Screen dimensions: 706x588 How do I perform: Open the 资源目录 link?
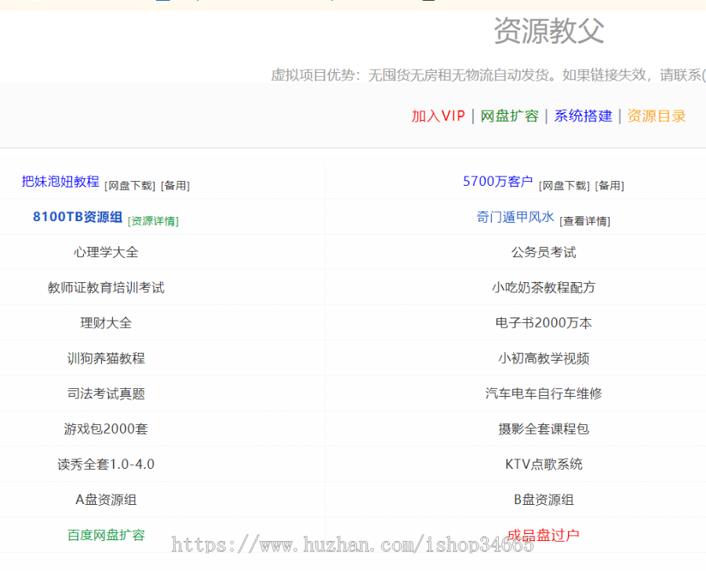(656, 116)
